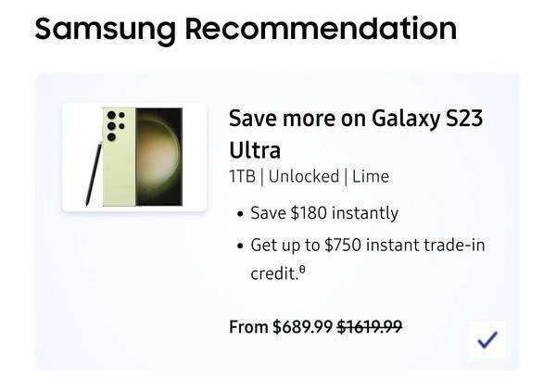
Task: Click the crossed-out $1619.99 original price
Action: [x=369, y=327]
